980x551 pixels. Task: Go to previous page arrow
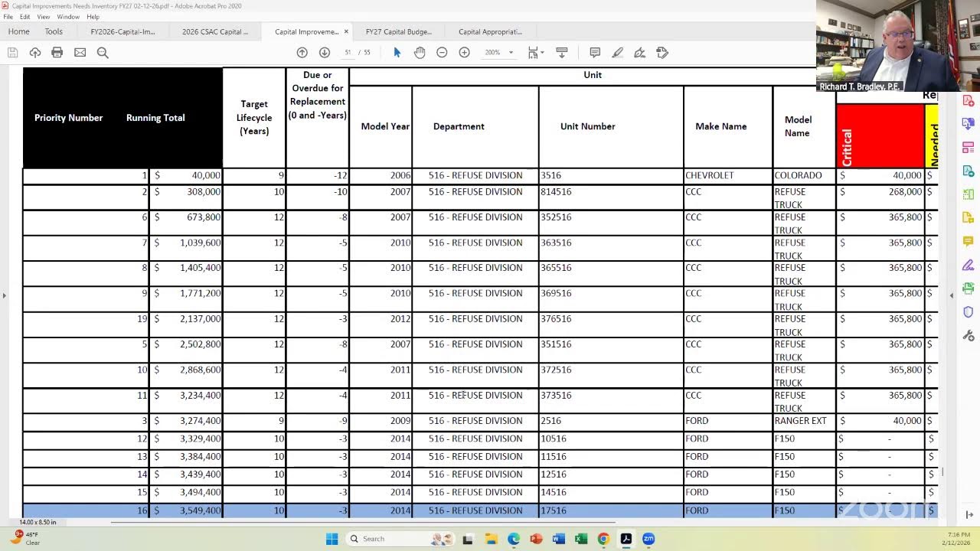(x=302, y=53)
